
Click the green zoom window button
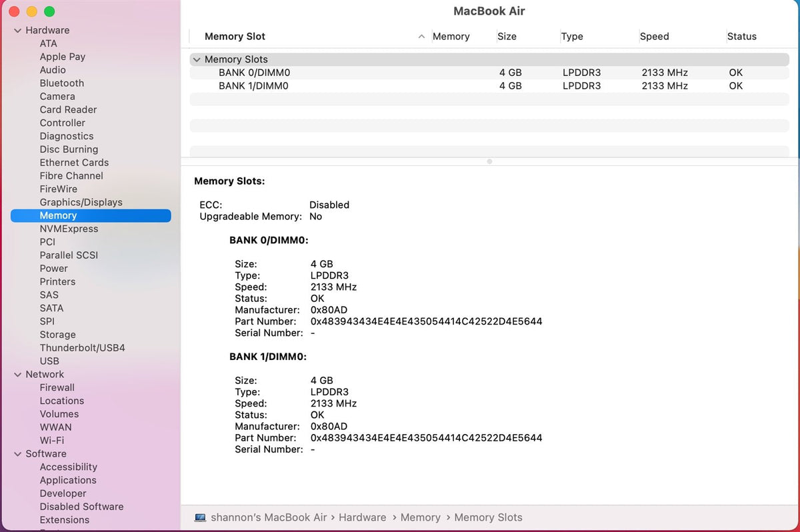[49, 11]
